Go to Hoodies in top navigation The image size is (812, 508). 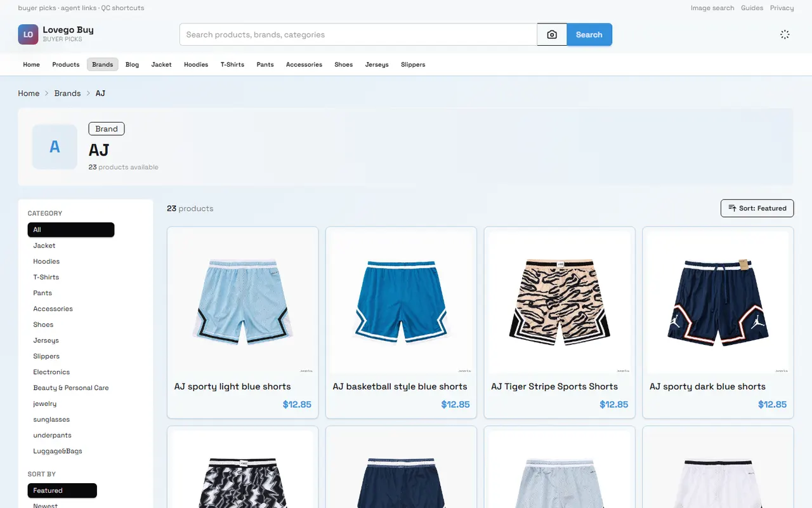point(196,64)
